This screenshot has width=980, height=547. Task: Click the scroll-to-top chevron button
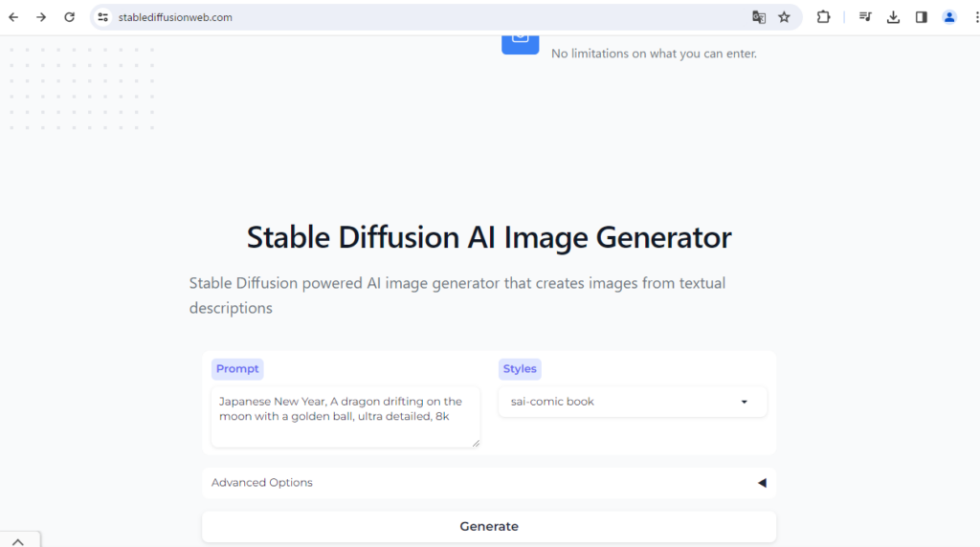[18, 541]
